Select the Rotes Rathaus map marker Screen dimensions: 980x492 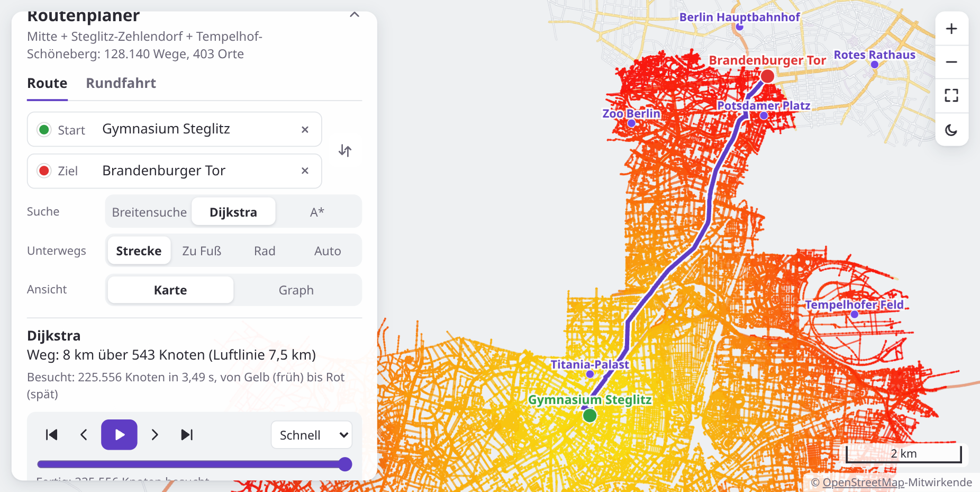point(875,65)
